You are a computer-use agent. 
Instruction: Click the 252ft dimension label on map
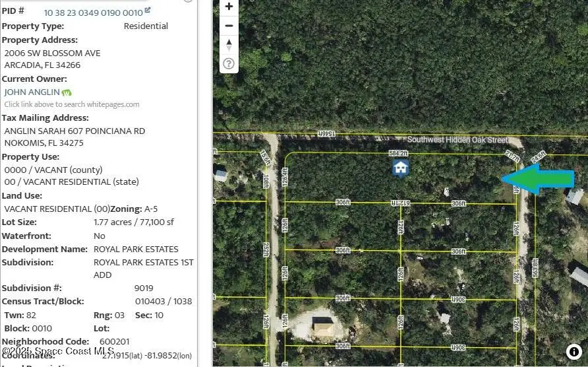pos(266,250)
